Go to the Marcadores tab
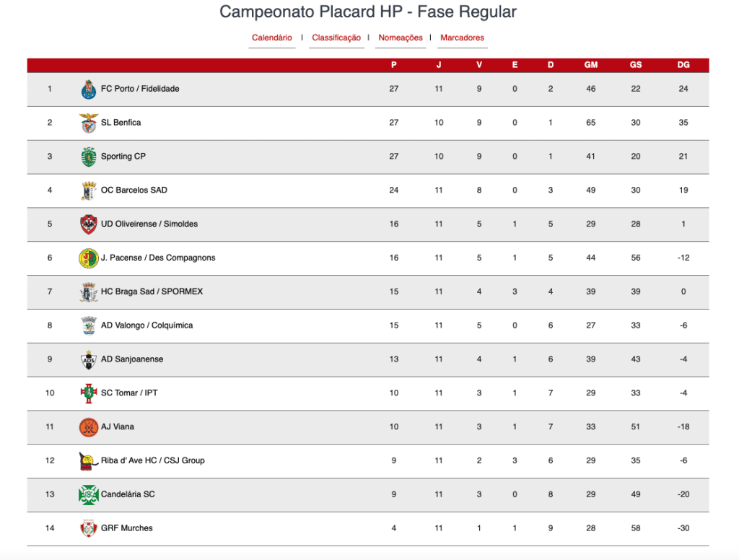Screen dimensions: 739x560 point(463,38)
